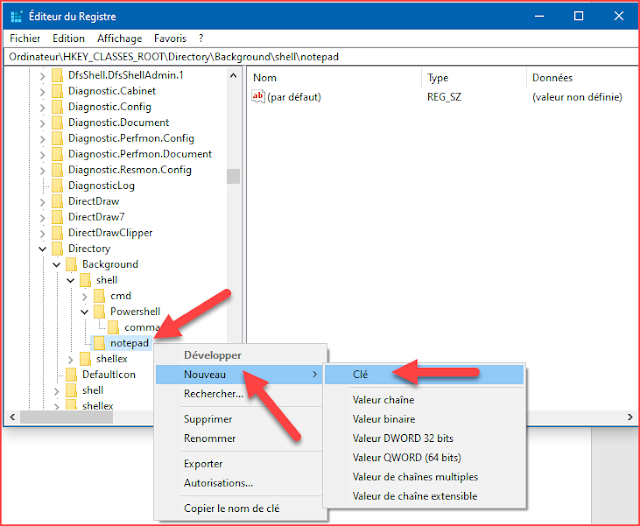Select Valeur QWORD (64 bits)
The width and height of the screenshot is (640, 526).
[x=424, y=457]
